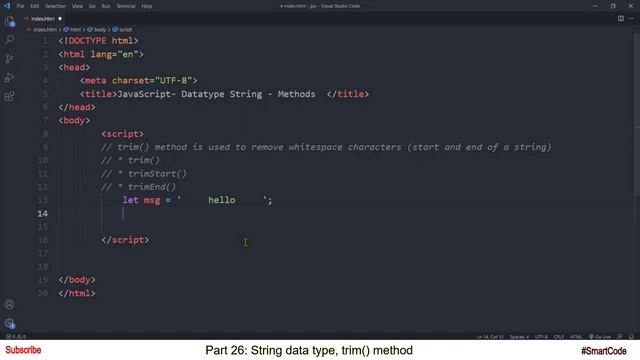Open the Search view icon
Viewport: 640px width, 360px height.
pos(9,40)
